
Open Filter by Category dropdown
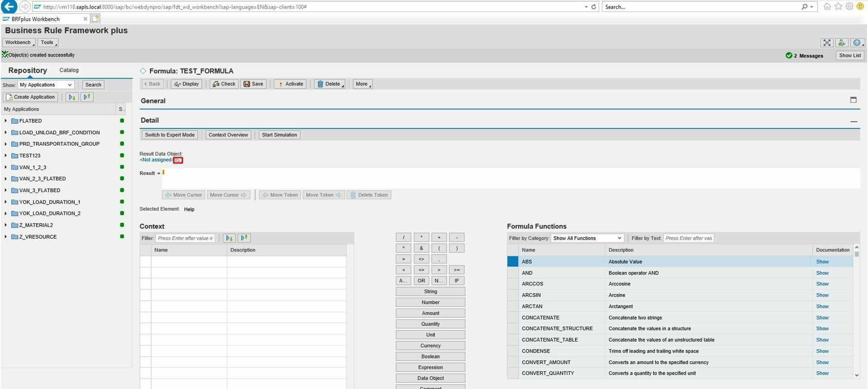pyautogui.click(x=587, y=238)
